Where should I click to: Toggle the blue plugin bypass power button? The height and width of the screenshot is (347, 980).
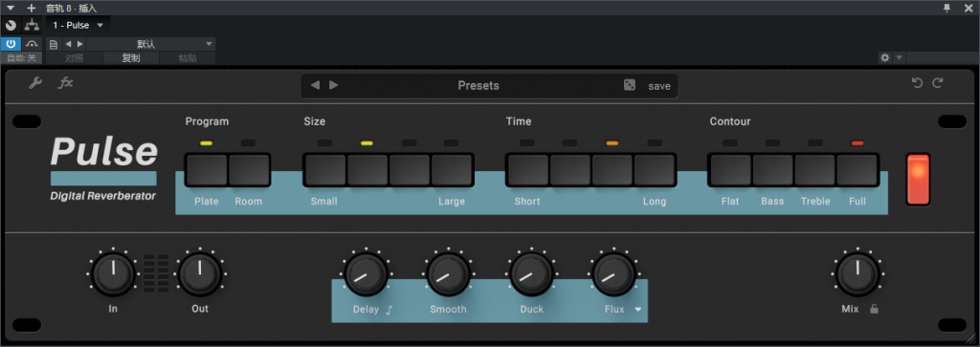[x=11, y=44]
